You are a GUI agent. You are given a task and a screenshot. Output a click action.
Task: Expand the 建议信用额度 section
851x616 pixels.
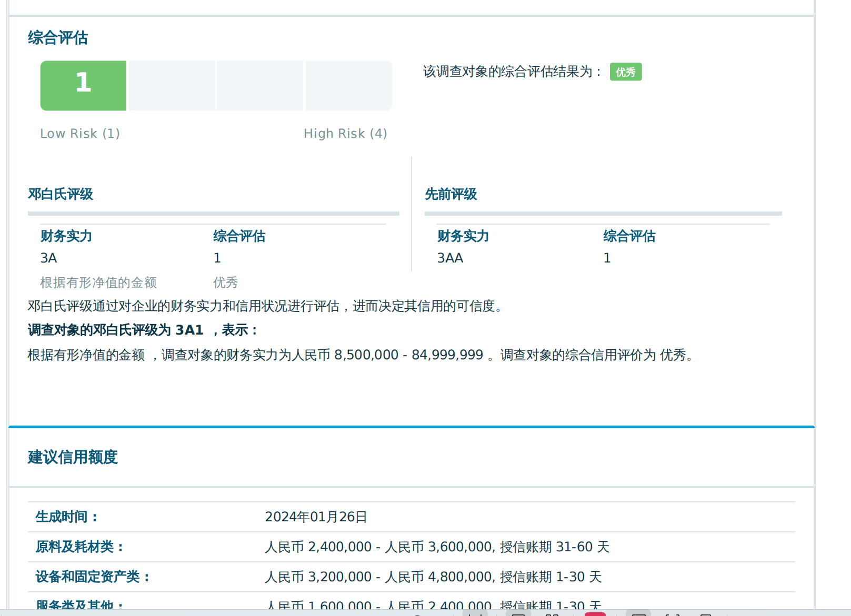(x=73, y=457)
